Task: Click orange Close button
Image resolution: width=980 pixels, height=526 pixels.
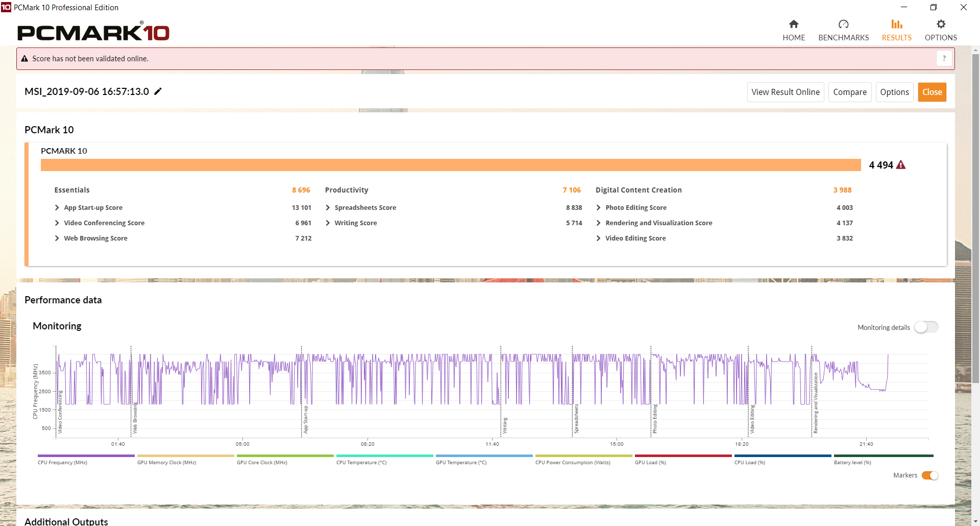Action: coord(932,92)
